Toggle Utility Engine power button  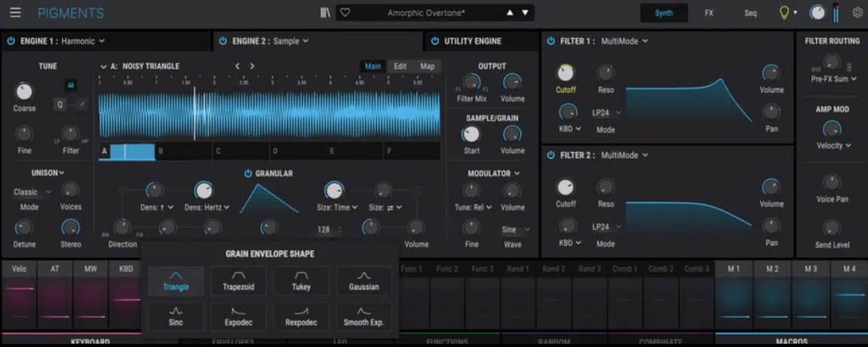point(435,41)
